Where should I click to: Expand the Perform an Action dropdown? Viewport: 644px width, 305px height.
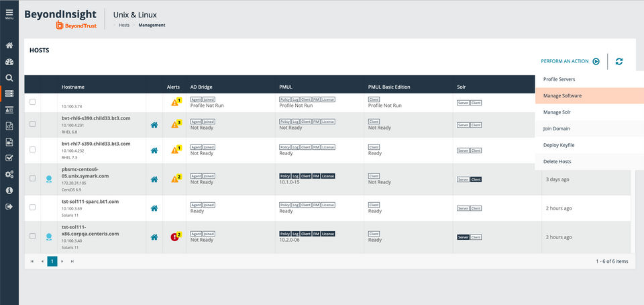pos(570,61)
